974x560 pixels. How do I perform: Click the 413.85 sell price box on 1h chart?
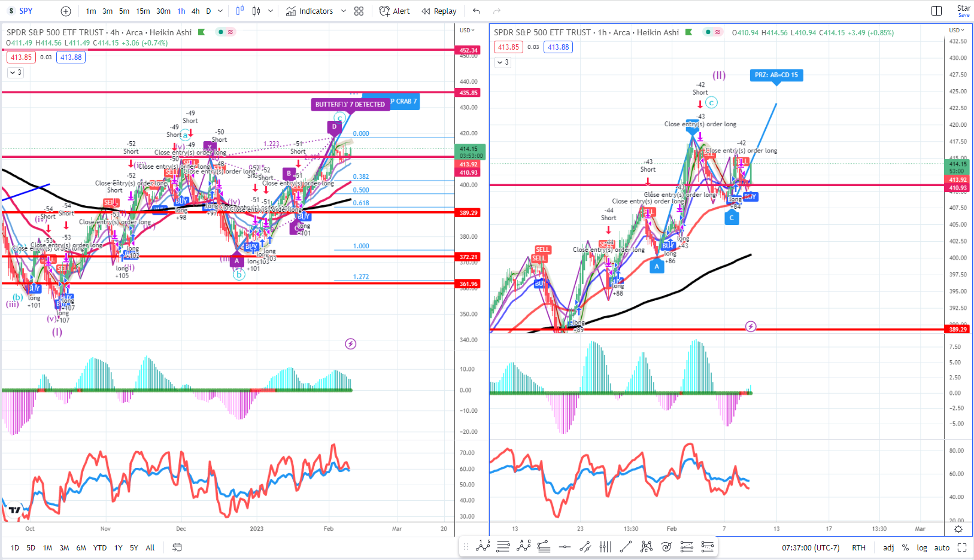(509, 47)
